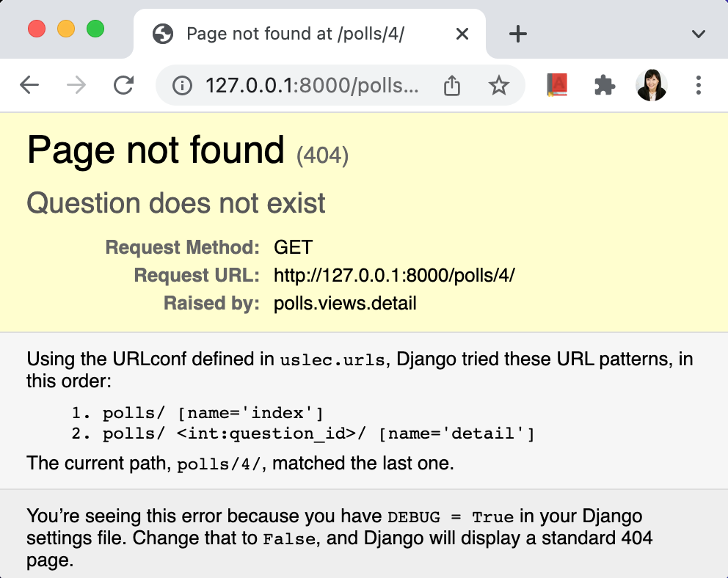Open the Extensions puzzle piece menu
This screenshot has width=728, height=578.
pos(605,85)
